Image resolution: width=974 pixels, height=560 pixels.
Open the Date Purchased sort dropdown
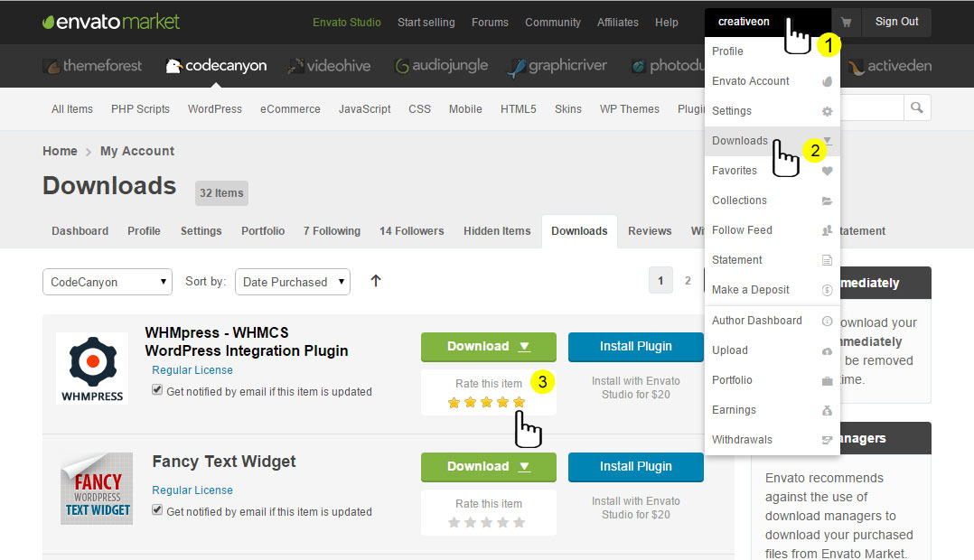293,282
